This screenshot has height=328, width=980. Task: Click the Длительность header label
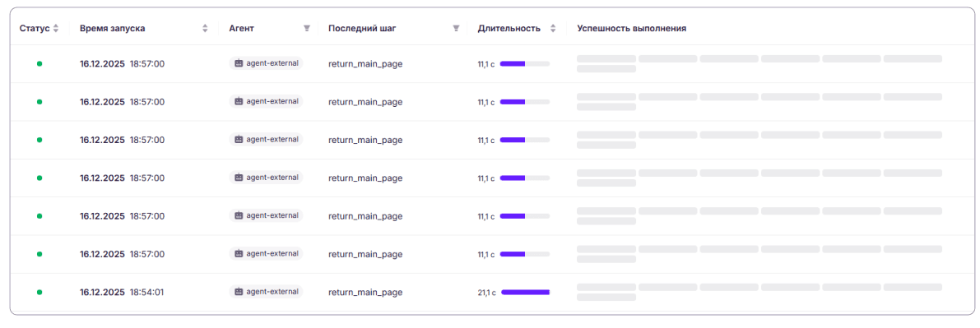[509, 29]
